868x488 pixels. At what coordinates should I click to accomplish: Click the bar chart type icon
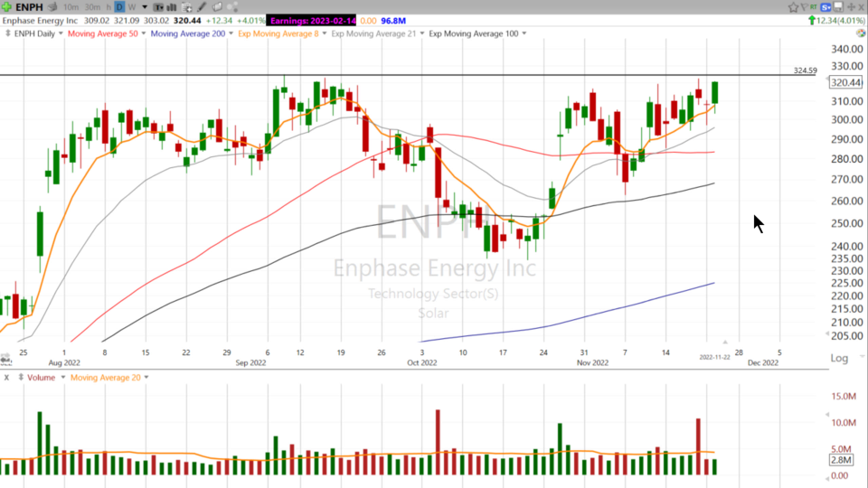[x=172, y=7]
